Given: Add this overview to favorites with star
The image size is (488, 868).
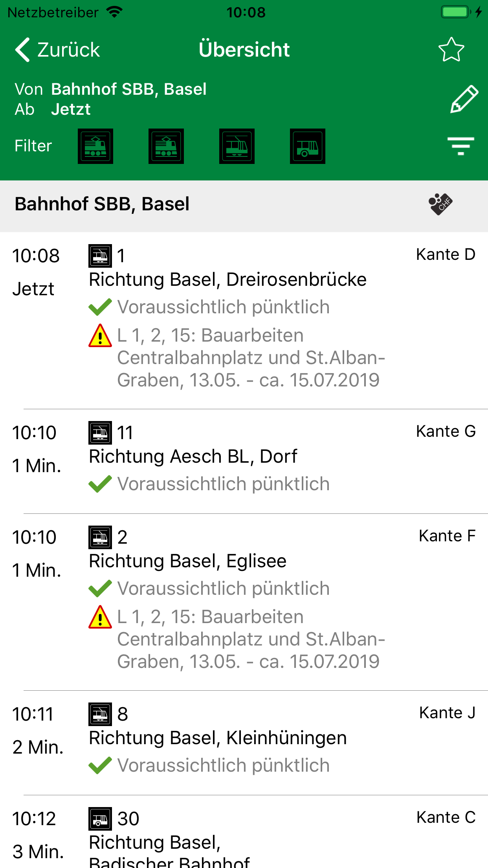Looking at the screenshot, I should click(451, 50).
